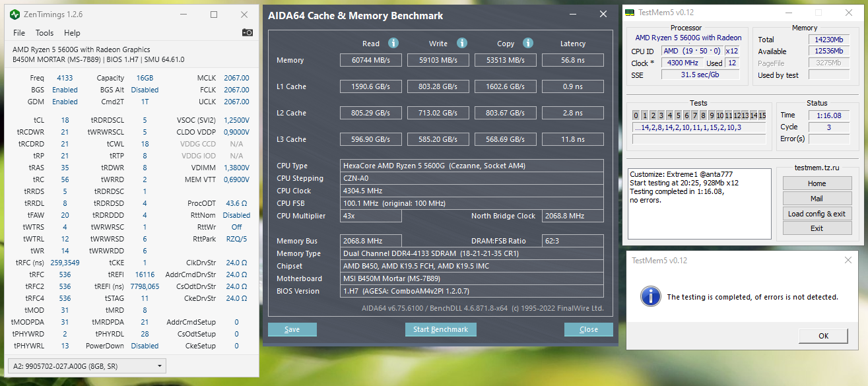Click the BIOS Version field in AIDA64
Screen dimensions: 868x386
[471, 291]
